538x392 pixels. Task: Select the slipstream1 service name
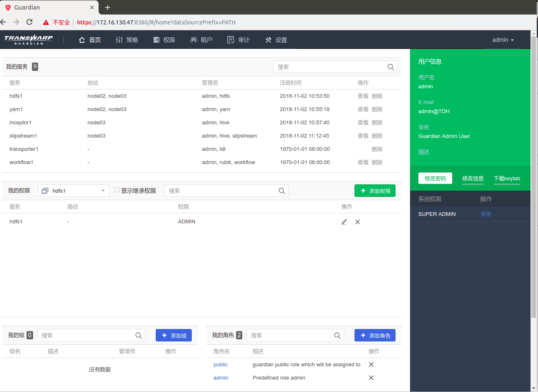tap(23, 136)
